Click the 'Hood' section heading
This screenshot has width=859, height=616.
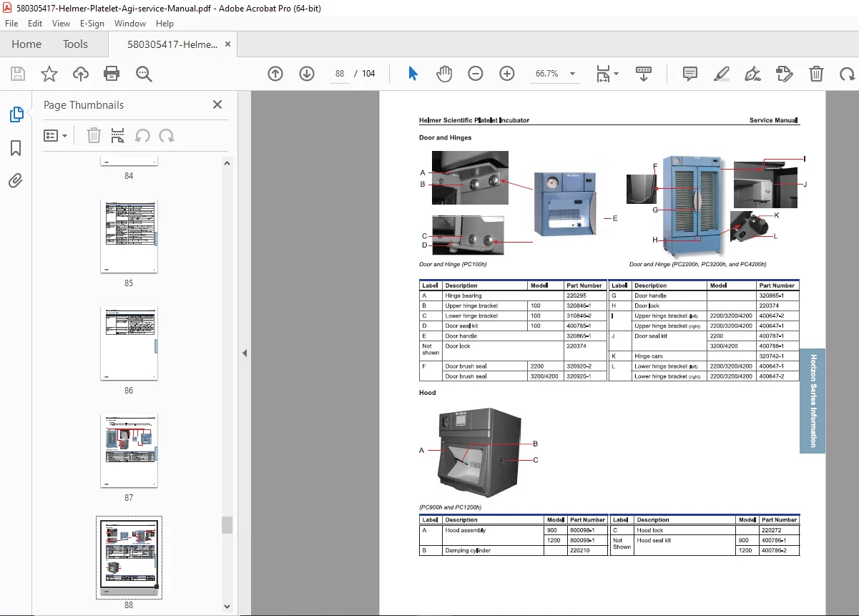(x=427, y=392)
